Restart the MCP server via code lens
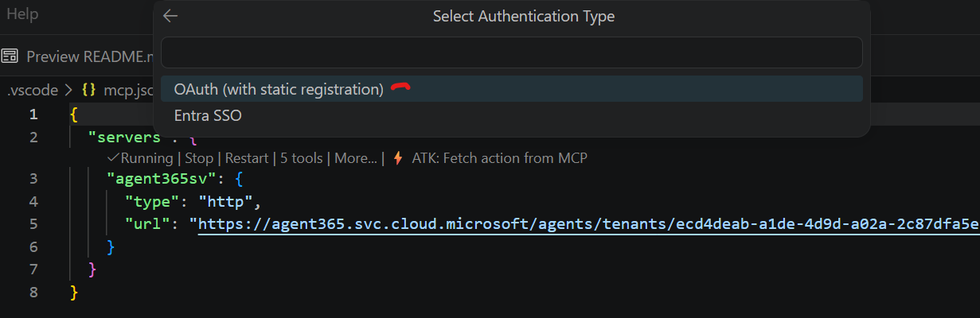The image size is (980, 318). pos(246,158)
